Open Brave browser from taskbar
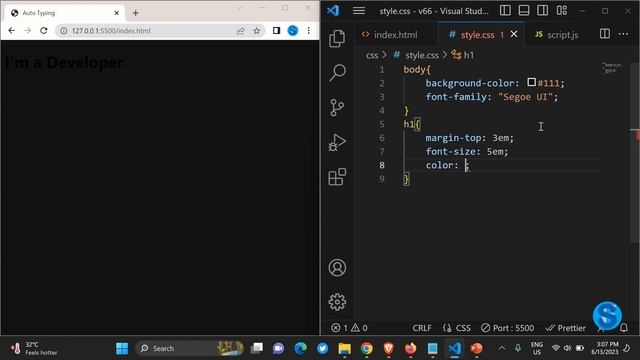The height and width of the screenshot is (360, 640). (x=389, y=348)
